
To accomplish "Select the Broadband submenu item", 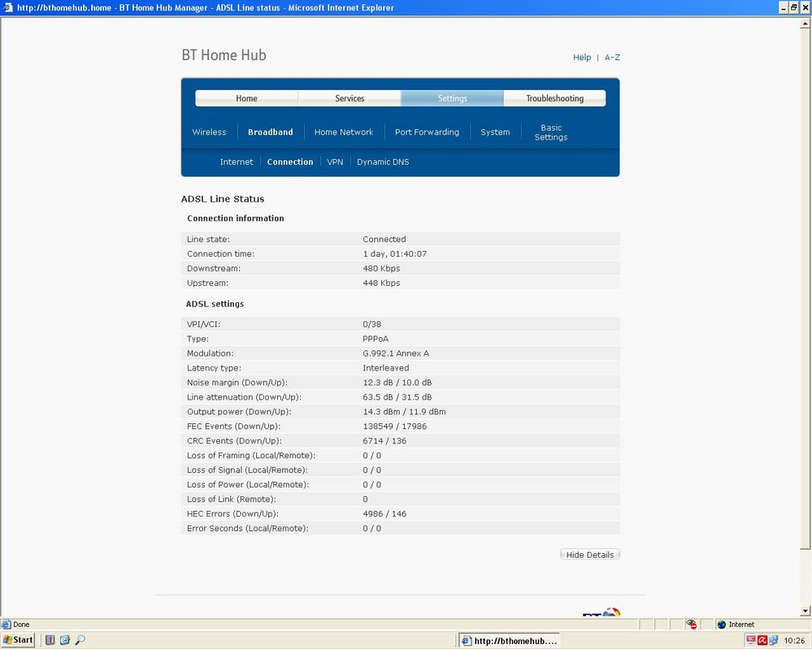I will [x=271, y=132].
